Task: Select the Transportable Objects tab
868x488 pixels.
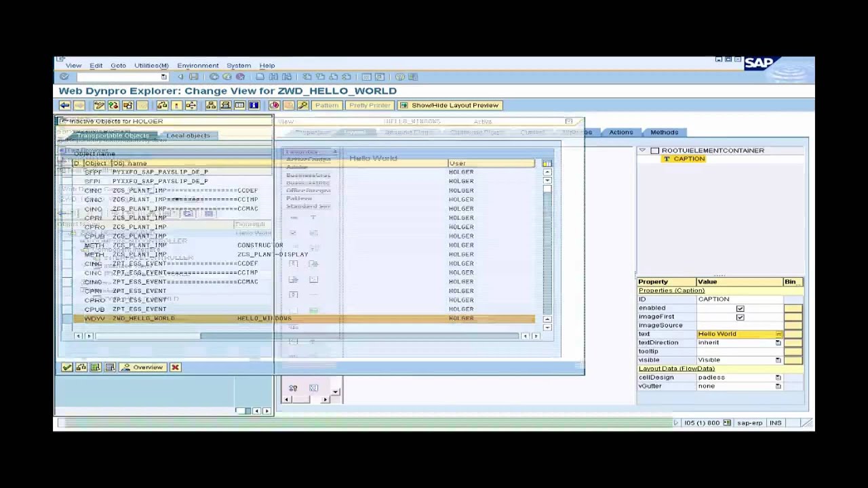Action: tap(113, 136)
